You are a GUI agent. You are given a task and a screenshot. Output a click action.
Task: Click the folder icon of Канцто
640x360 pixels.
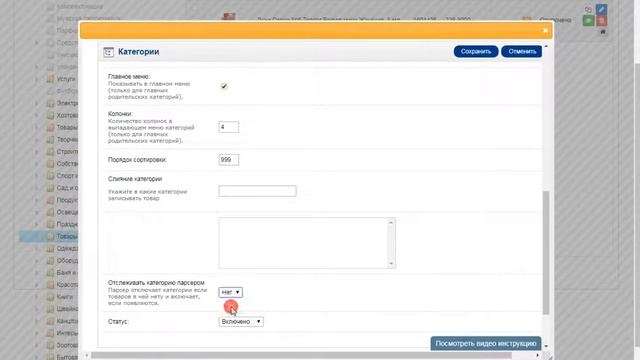coord(50,321)
